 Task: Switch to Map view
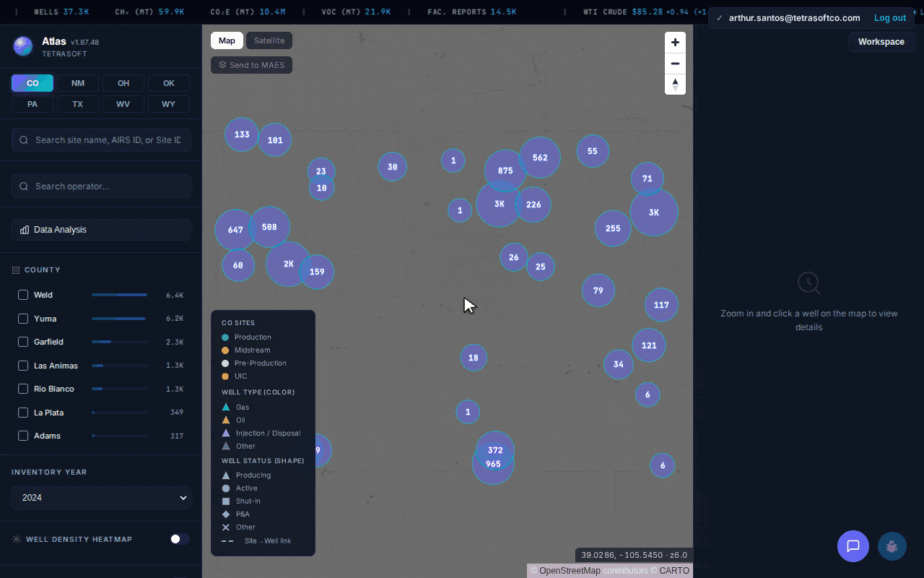click(227, 40)
